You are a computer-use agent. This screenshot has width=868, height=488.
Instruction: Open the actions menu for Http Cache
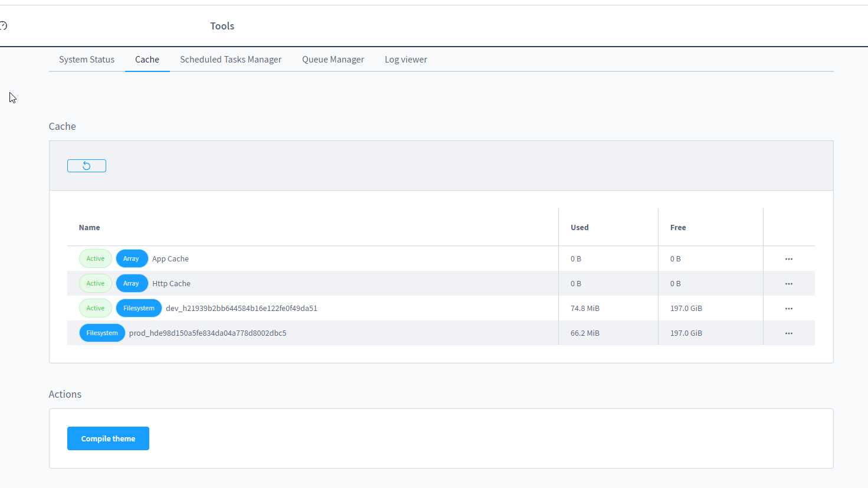tap(789, 284)
